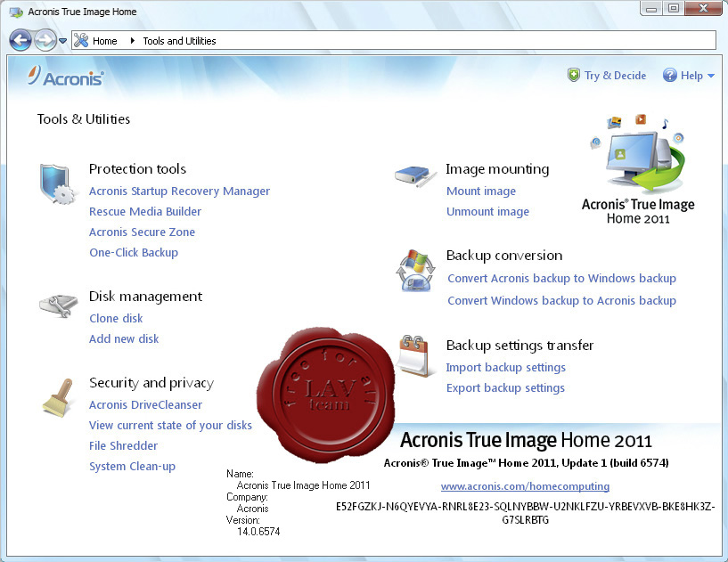Click the Try & Decide shield icon
Image resolution: width=728 pixels, height=562 pixels.
[x=573, y=75]
